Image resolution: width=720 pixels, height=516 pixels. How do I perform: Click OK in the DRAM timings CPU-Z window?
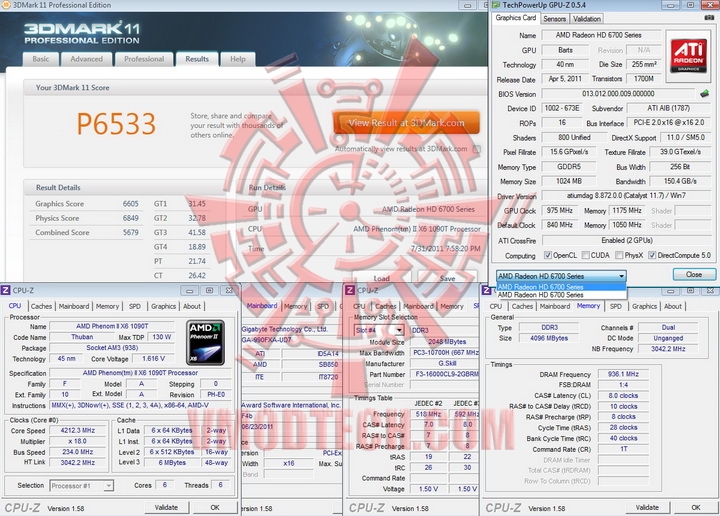[696, 507]
